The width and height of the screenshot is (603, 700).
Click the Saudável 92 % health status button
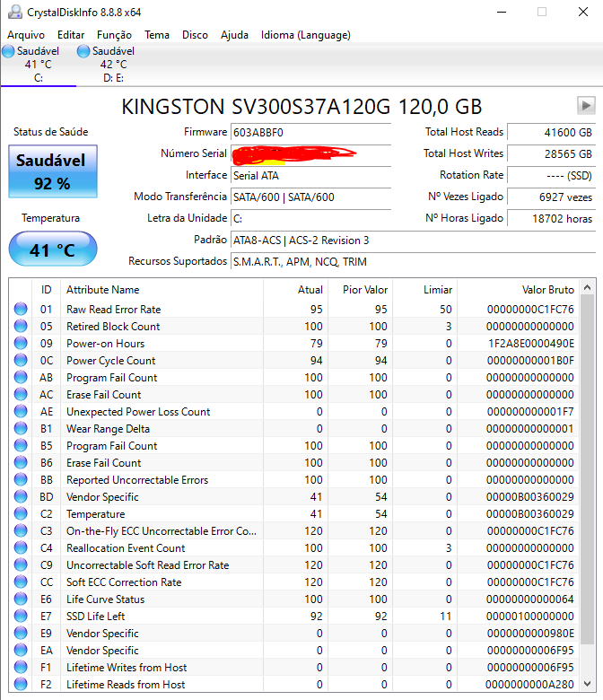coord(52,171)
